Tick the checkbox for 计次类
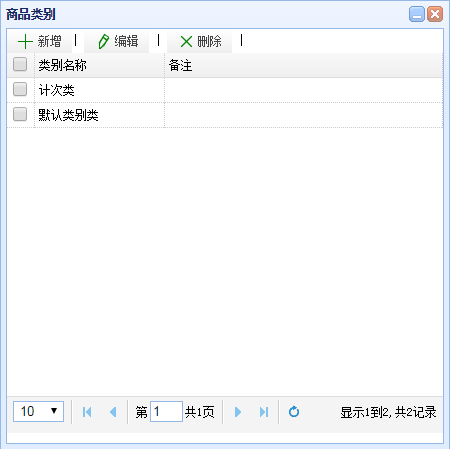This screenshot has height=449, width=450. (20, 89)
